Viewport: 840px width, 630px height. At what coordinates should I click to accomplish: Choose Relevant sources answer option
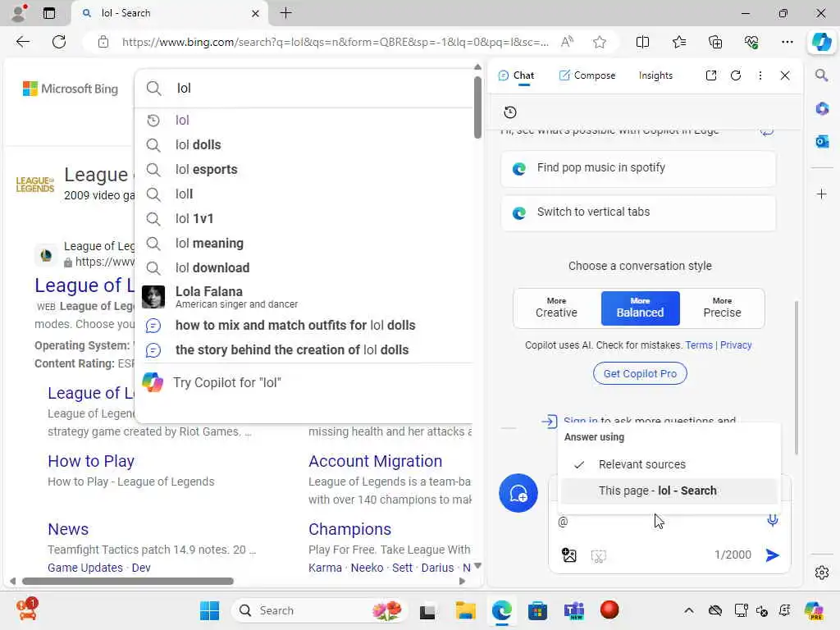(669, 464)
